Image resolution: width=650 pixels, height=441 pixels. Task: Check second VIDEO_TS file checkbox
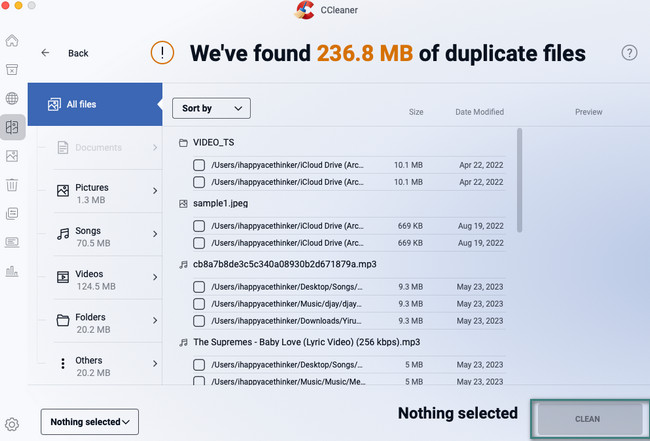point(199,182)
